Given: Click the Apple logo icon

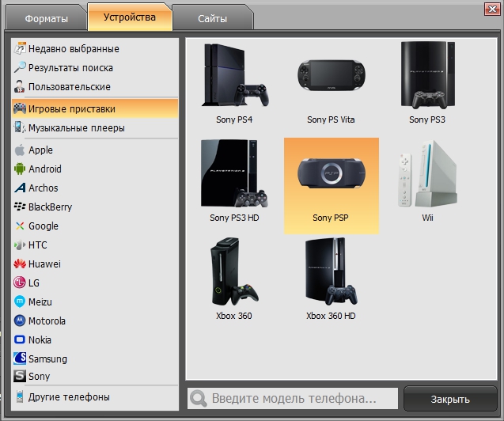Looking at the screenshot, I should coord(20,150).
